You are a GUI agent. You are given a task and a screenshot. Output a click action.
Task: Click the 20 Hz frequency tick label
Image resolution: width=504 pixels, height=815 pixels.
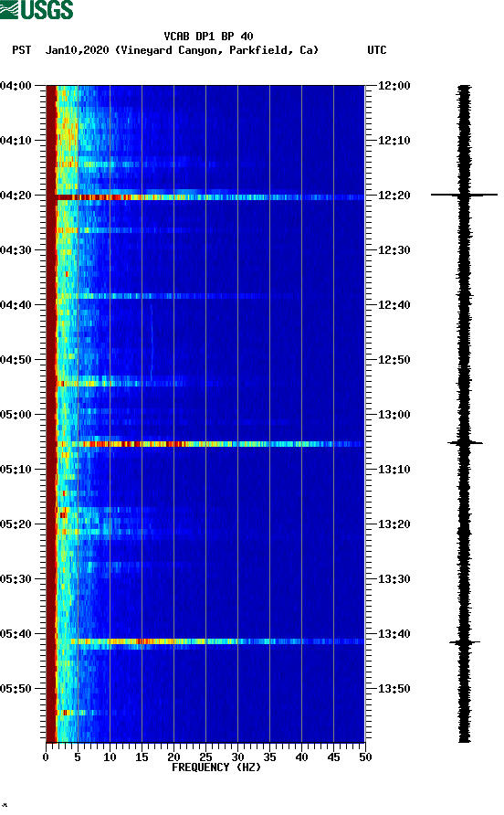(173, 757)
